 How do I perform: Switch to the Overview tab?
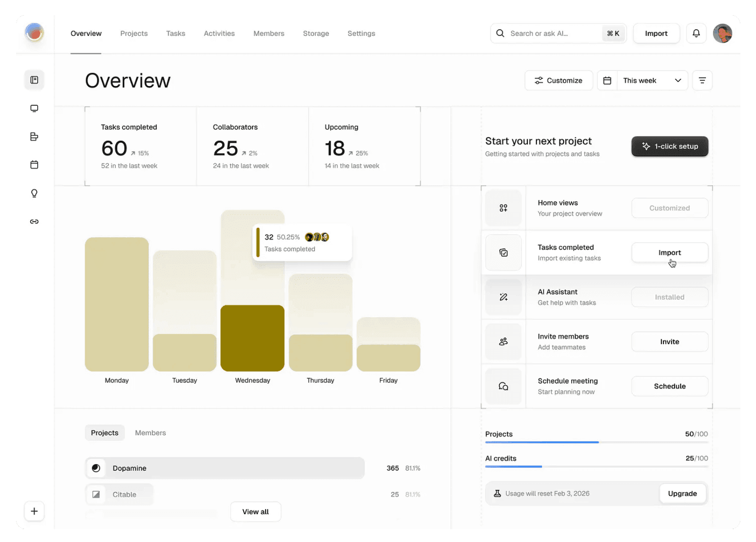coord(86,34)
